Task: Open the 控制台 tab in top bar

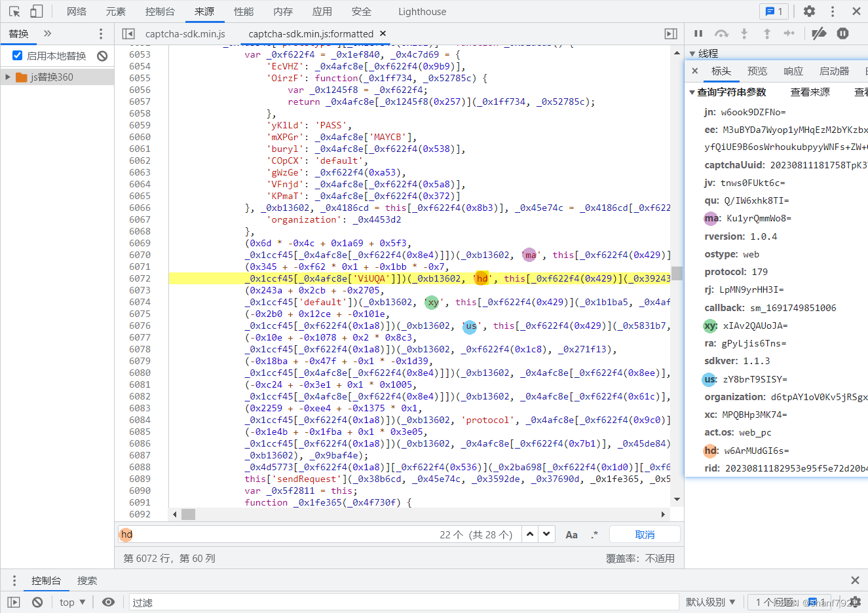Action: pos(160,12)
